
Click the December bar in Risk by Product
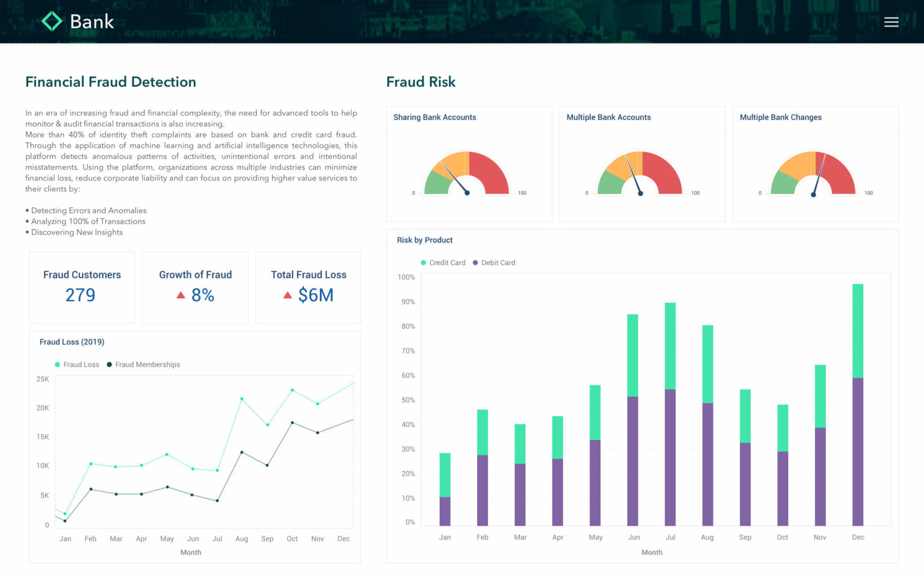point(857,421)
